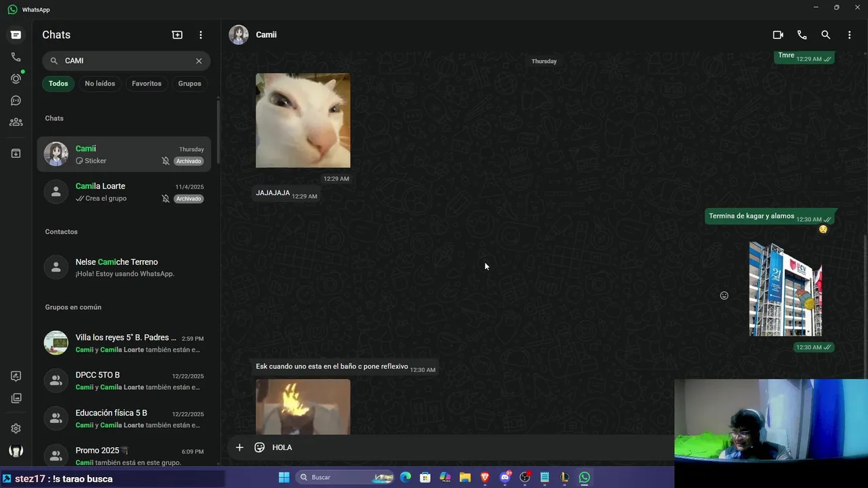868x488 pixels.
Task: Click the taskbar Buscar search box
Action: pyautogui.click(x=346, y=477)
